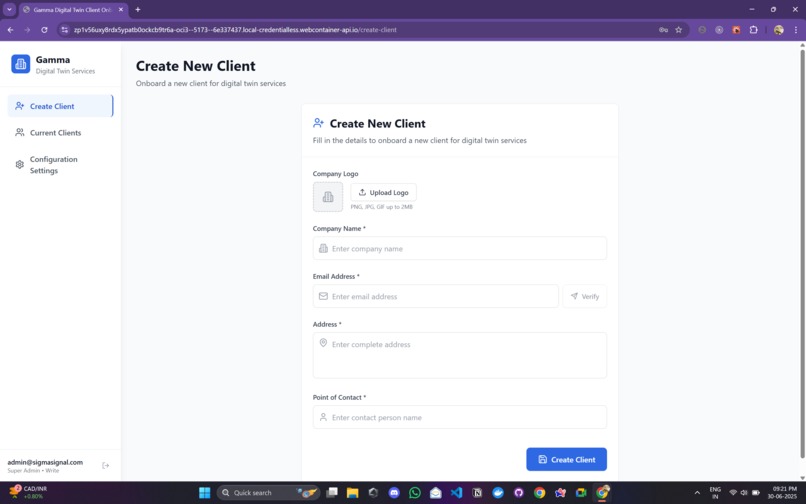Click the browser back arrow
Image resolution: width=806 pixels, height=504 pixels.
coord(10,30)
